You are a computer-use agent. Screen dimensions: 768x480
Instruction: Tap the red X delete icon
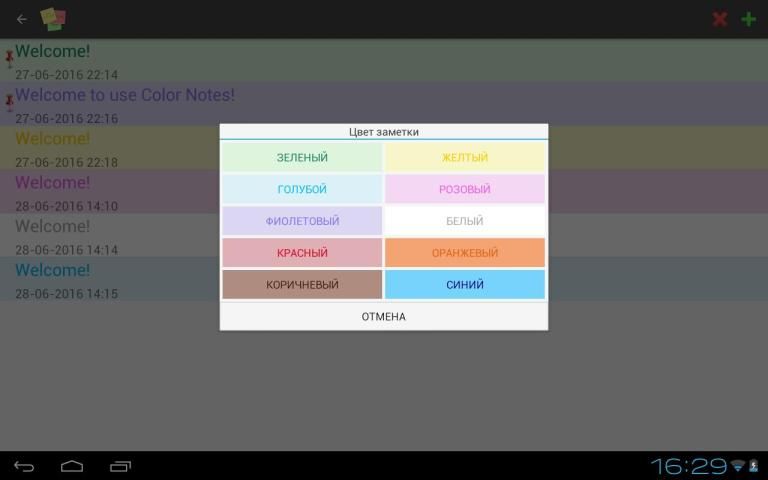click(x=719, y=19)
